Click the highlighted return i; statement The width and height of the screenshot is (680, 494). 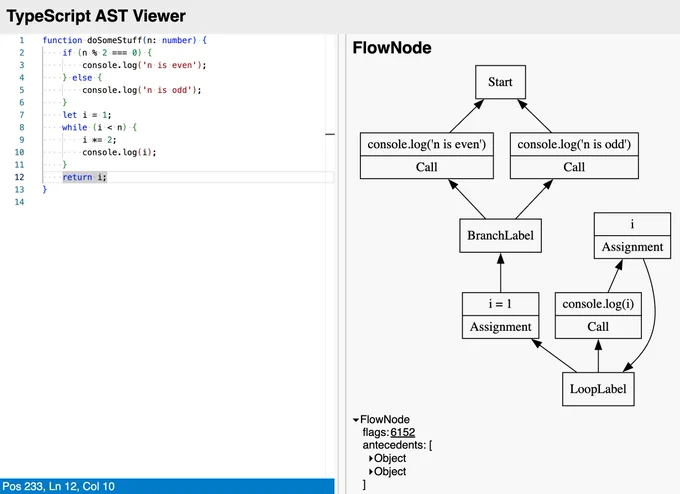pos(85,177)
